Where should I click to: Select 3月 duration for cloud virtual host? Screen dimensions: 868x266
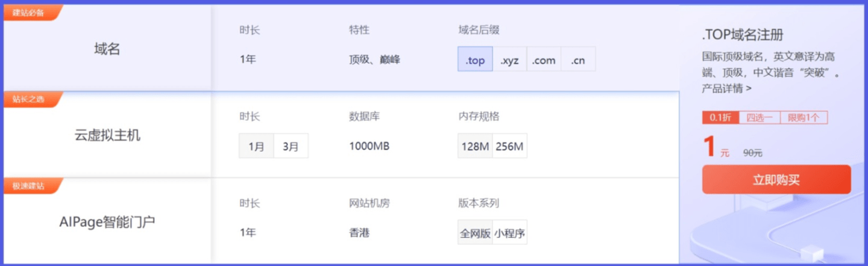(291, 146)
